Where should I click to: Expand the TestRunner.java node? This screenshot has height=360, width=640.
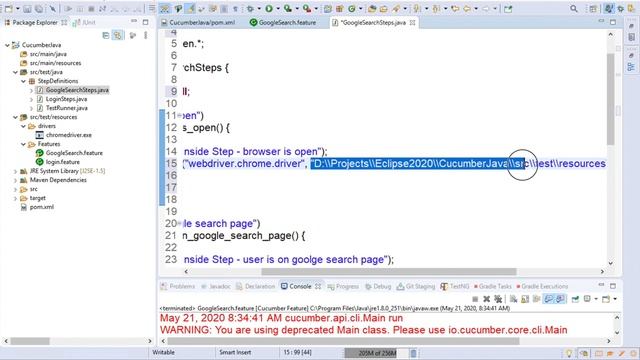tap(31, 108)
